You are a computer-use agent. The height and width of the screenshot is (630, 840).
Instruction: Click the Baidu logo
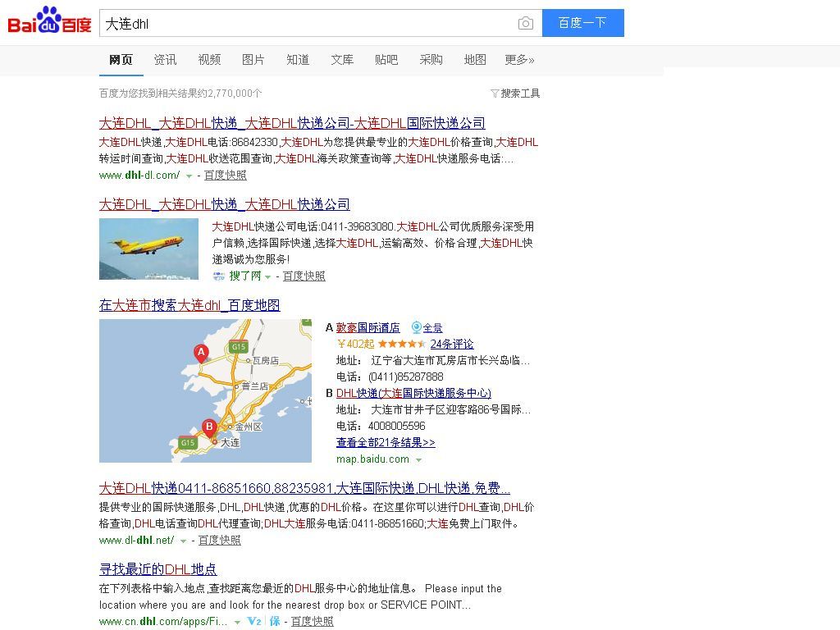(x=49, y=21)
